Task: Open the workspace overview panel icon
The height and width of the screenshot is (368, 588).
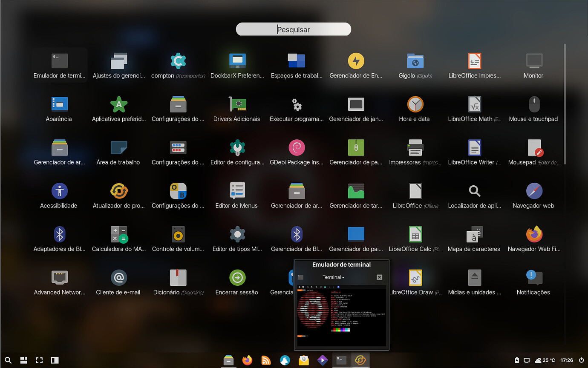Action: tap(24, 360)
